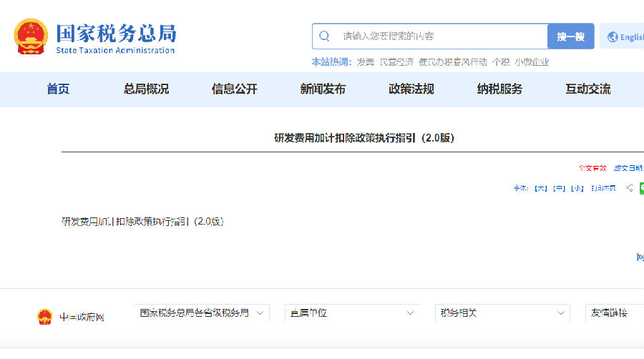Click the green WeChat share icon
Image resolution: width=644 pixels, height=359 pixels.
point(641,188)
